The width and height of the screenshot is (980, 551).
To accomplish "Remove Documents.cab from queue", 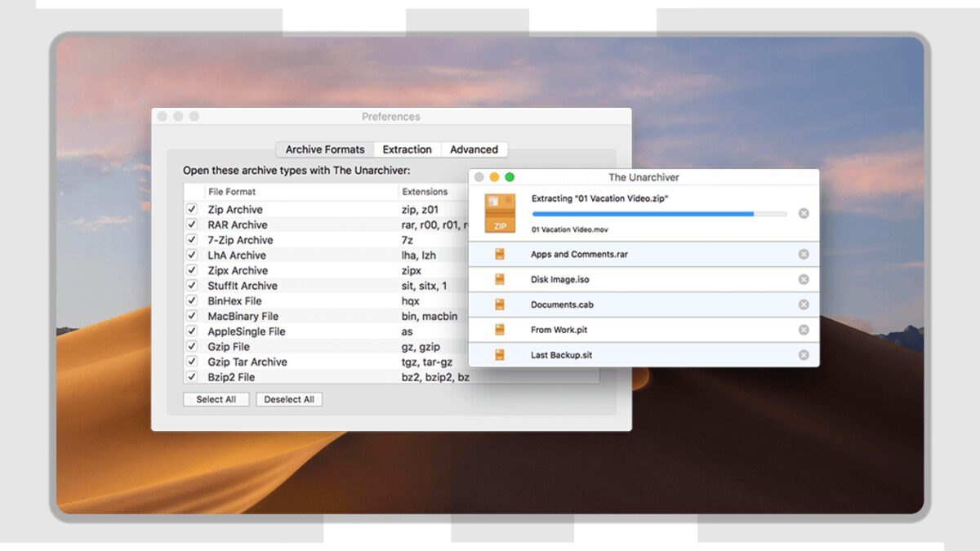I will [804, 304].
